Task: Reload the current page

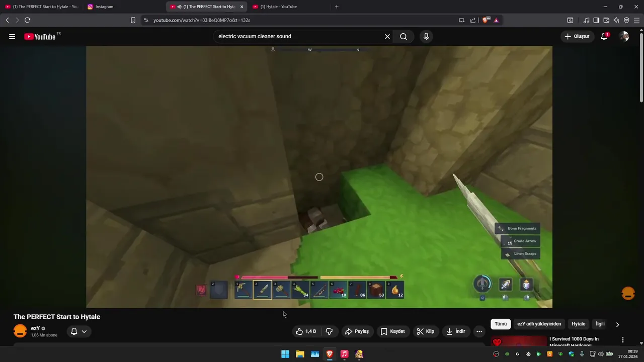Action: pyautogui.click(x=27, y=20)
